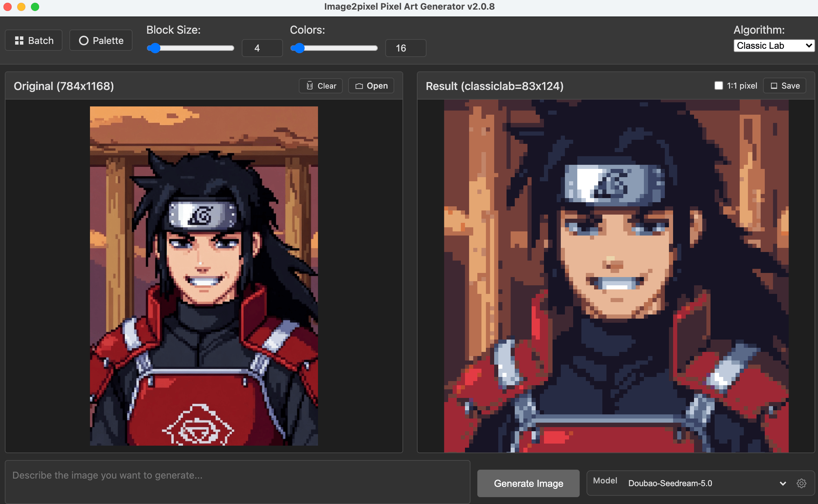Click the save icon in Save button

(x=774, y=86)
